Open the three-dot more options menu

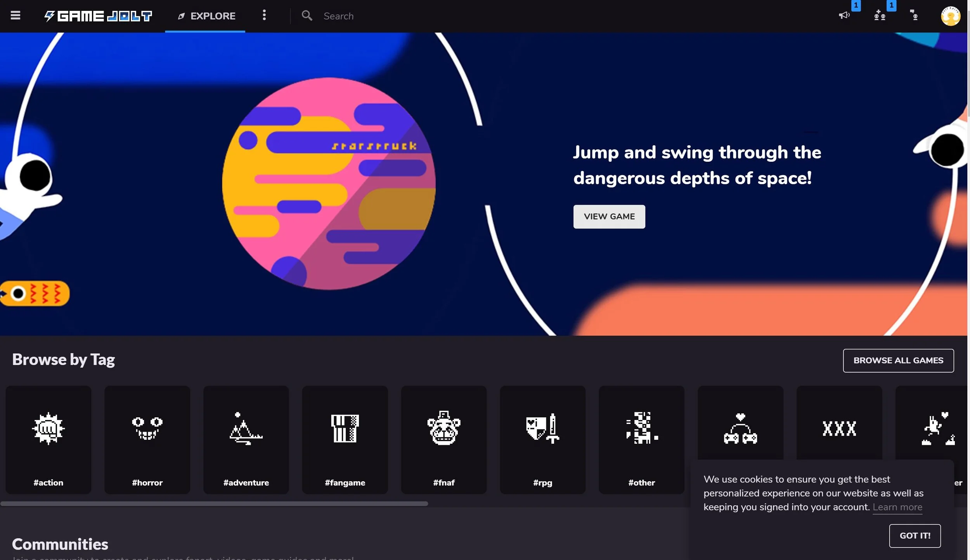coord(264,16)
